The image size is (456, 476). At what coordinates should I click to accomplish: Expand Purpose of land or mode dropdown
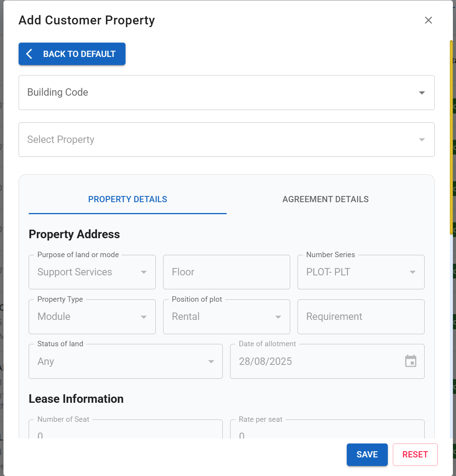point(144,272)
